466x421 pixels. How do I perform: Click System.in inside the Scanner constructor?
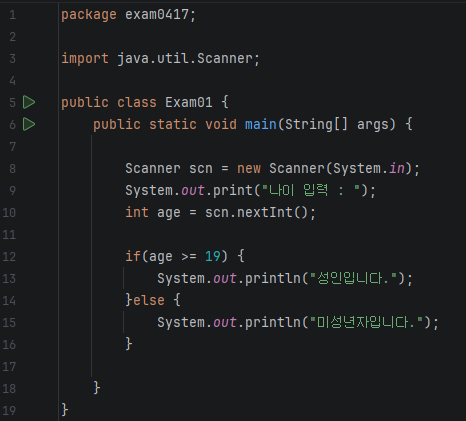(369, 168)
